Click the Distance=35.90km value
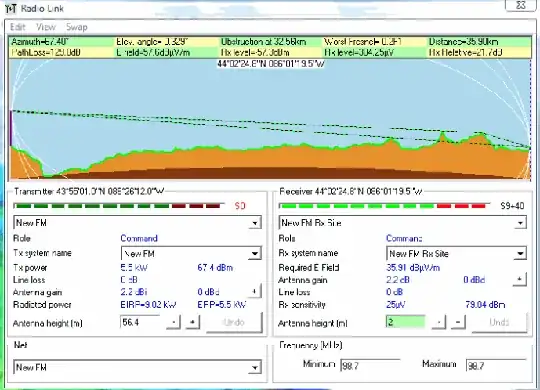540x390 pixels. point(464,42)
